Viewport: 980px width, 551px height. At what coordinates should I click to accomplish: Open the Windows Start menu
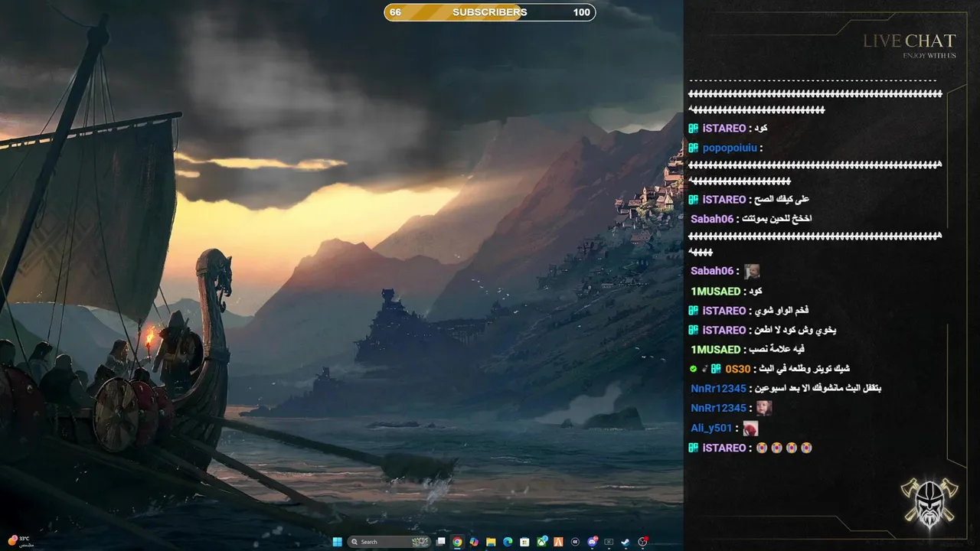coord(337,542)
